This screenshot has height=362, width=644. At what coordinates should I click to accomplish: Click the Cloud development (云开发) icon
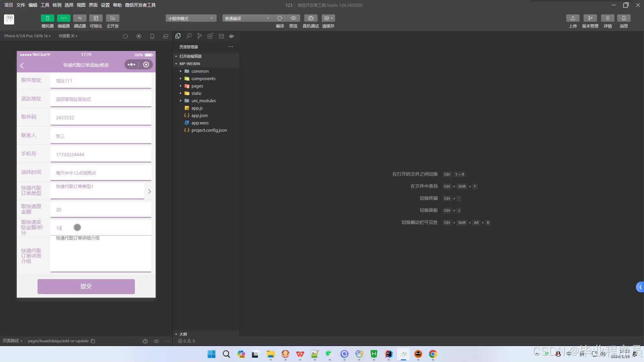coord(112,18)
